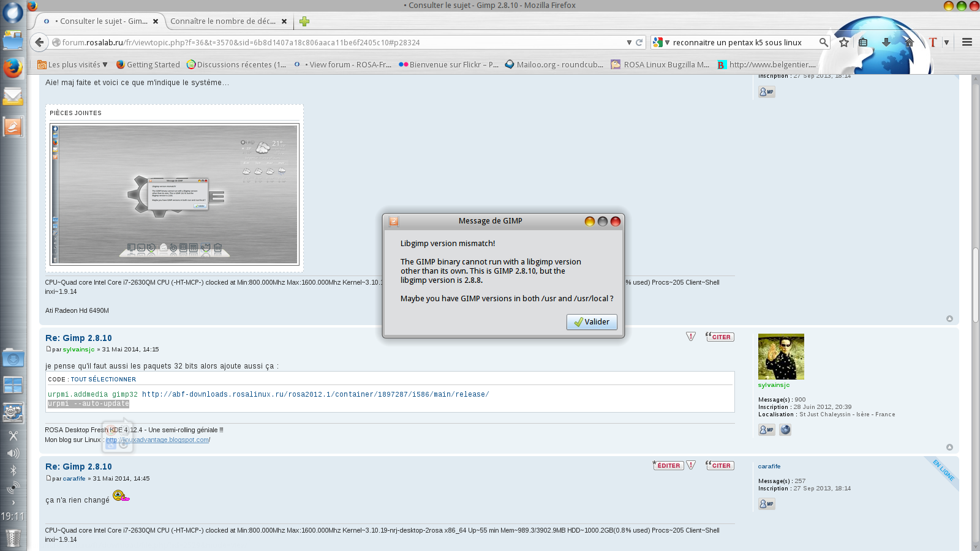Bookmark this page with the star icon
The image size is (980, 551).
pos(844,42)
